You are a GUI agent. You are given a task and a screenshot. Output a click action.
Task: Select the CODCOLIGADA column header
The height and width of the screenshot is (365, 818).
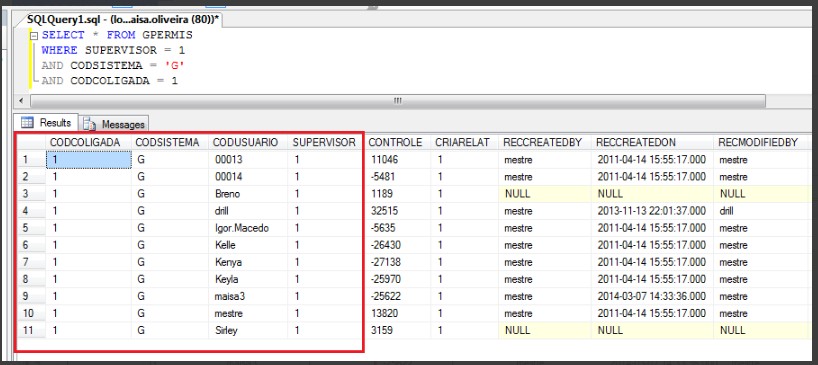pos(88,142)
